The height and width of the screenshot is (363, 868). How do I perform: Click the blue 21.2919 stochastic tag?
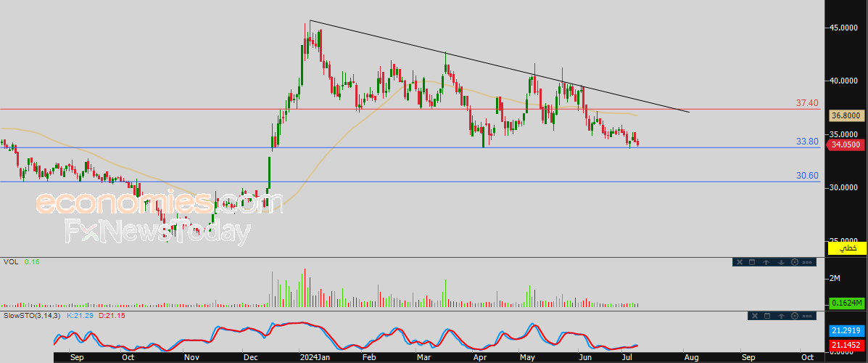tap(847, 331)
